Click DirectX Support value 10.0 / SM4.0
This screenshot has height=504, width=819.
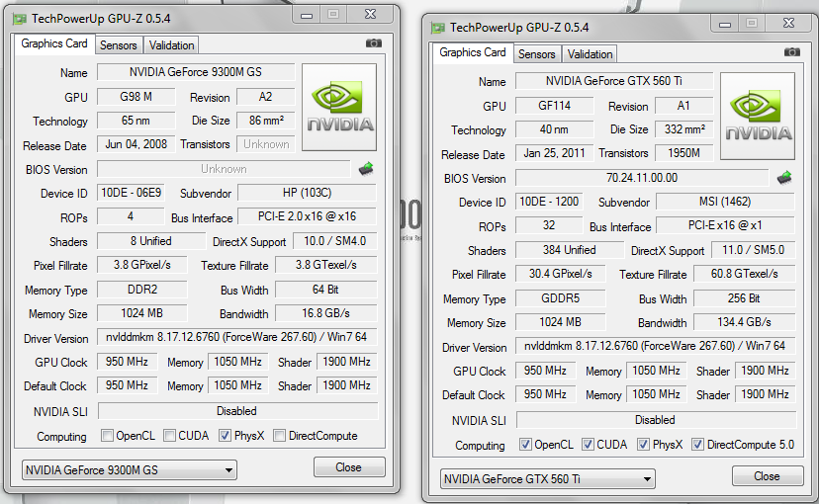point(334,241)
